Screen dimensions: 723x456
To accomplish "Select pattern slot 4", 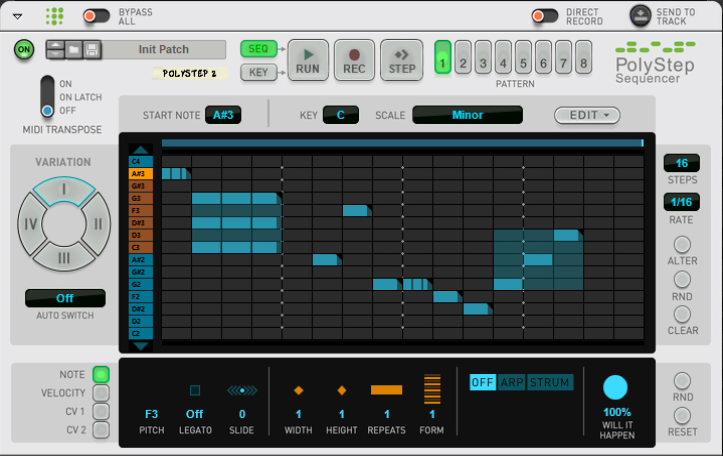I will (x=503, y=60).
